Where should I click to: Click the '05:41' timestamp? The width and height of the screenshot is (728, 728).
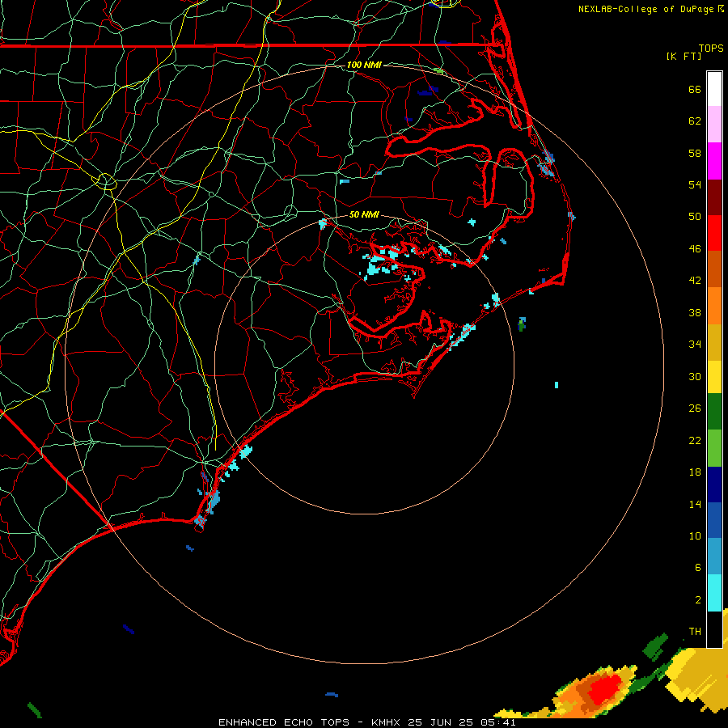click(x=498, y=722)
